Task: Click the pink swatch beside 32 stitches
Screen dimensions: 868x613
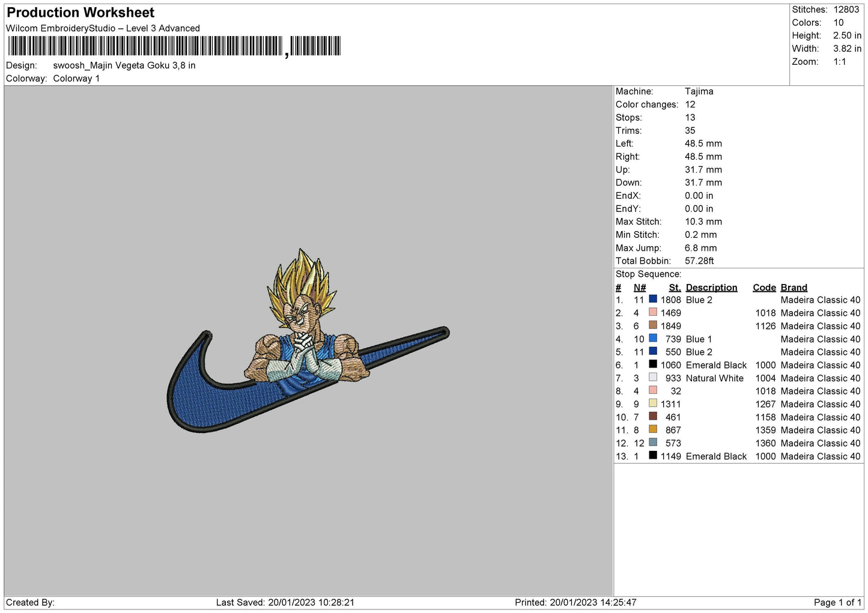Action: coord(652,390)
